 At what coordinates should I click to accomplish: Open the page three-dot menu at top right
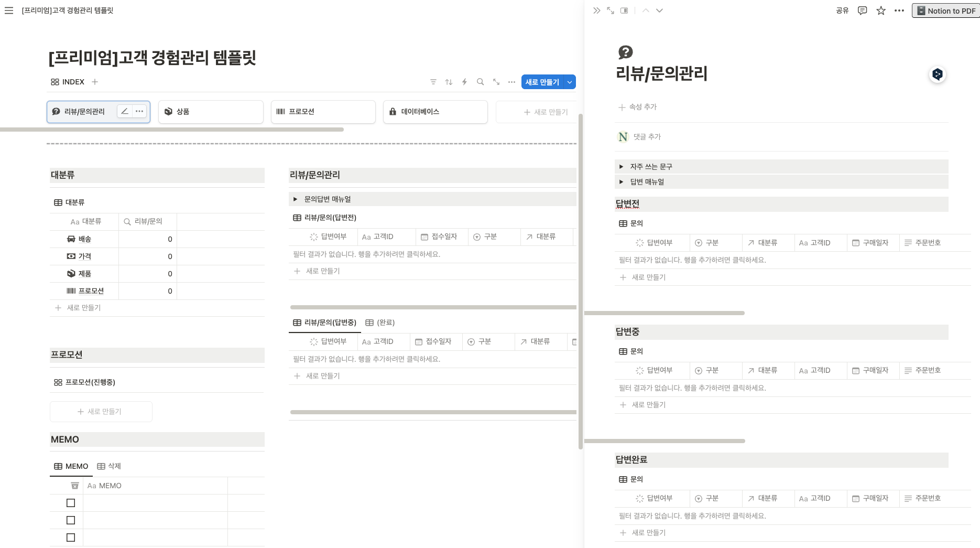pyautogui.click(x=899, y=10)
